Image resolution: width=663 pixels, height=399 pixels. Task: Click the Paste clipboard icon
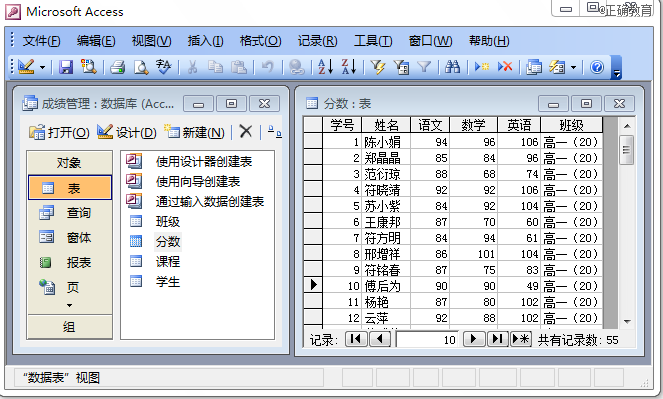239,67
